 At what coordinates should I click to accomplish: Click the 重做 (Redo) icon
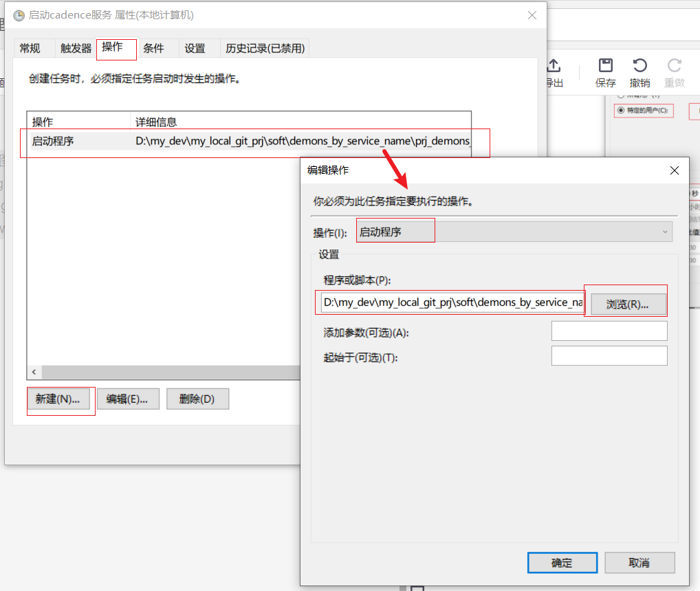673,74
